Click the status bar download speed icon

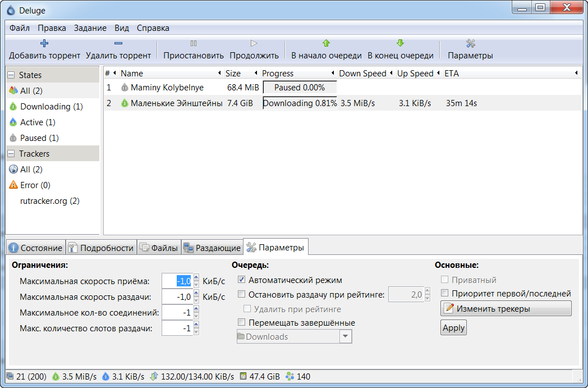[56, 376]
